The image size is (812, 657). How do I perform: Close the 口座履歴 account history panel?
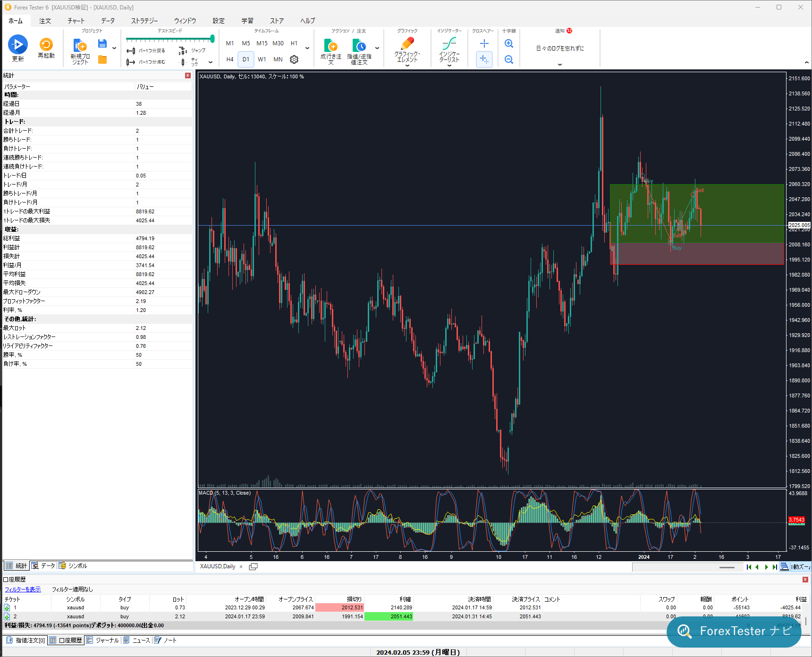(x=805, y=580)
